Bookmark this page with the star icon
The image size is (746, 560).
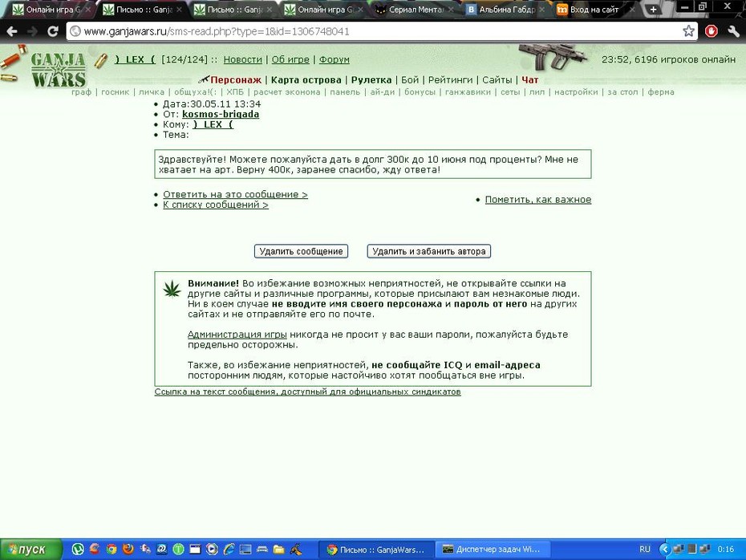688,31
